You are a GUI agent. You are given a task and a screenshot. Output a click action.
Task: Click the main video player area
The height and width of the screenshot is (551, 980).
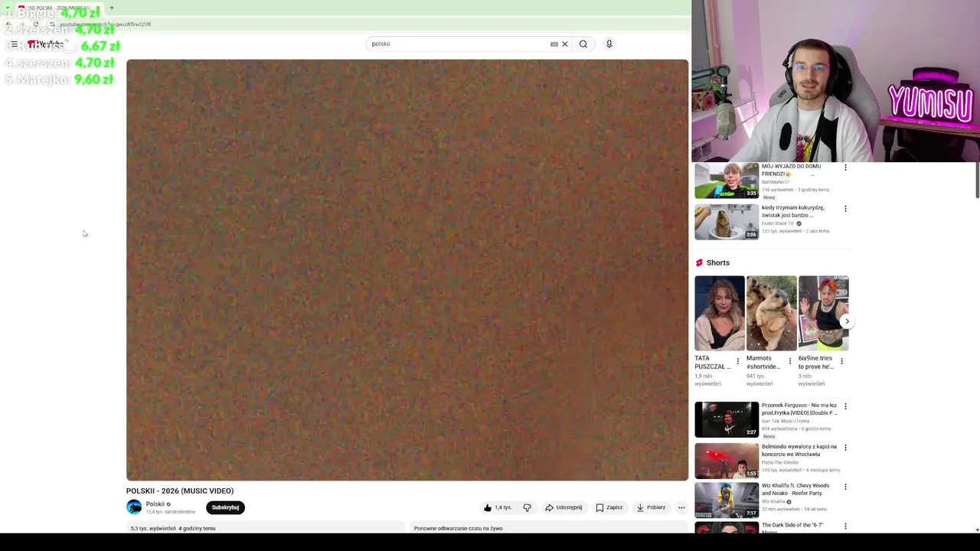[x=407, y=269]
